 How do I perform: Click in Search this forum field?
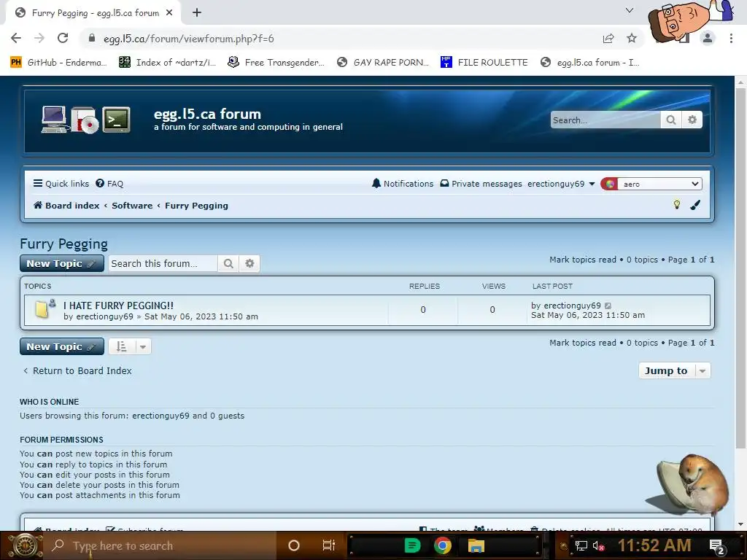tap(163, 263)
